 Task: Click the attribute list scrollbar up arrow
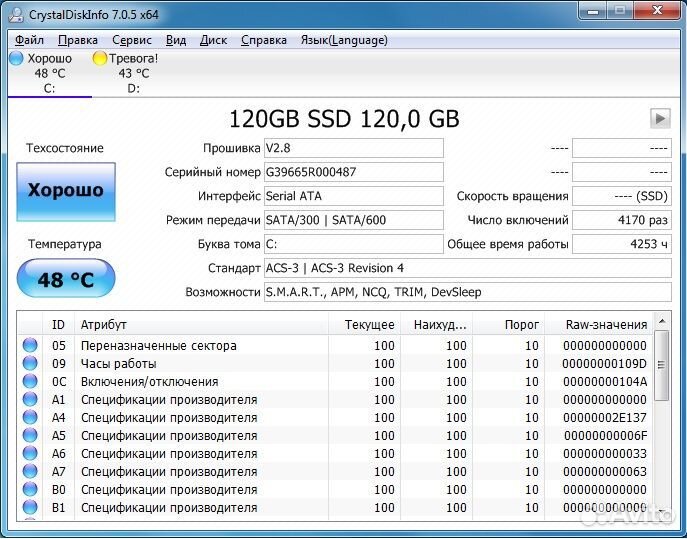click(662, 322)
